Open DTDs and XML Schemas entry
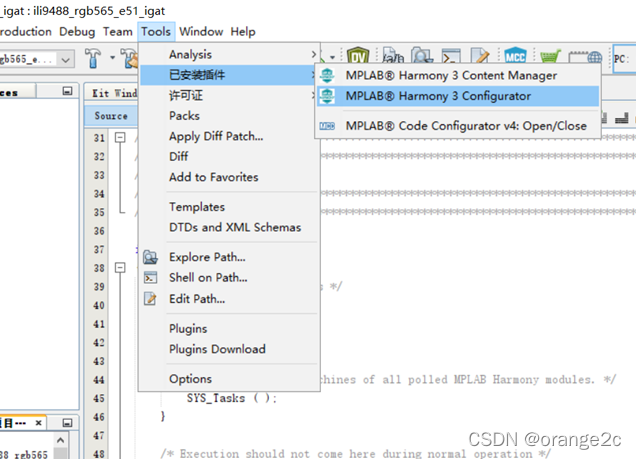Image resolution: width=636 pixels, height=459 pixels. (x=229, y=227)
